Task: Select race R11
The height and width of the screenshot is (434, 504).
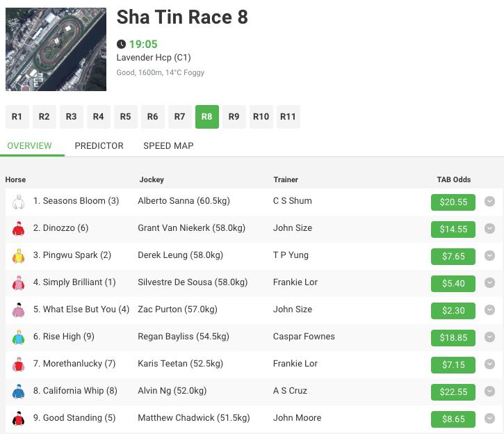Action: (x=288, y=117)
